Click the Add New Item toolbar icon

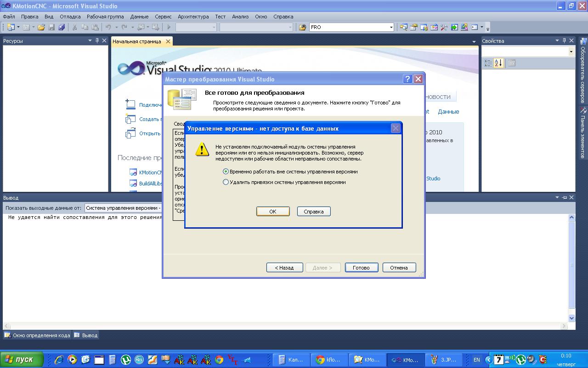click(x=26, y=27)
